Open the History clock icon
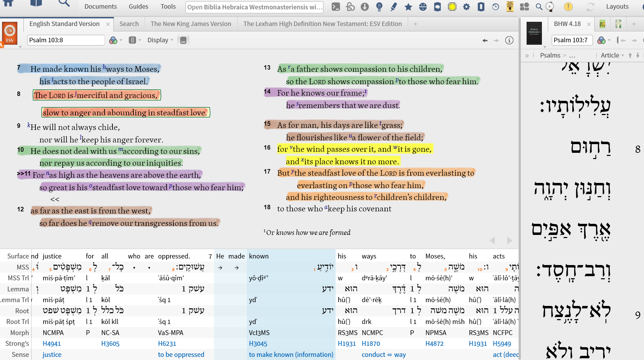 pos(495,7)
